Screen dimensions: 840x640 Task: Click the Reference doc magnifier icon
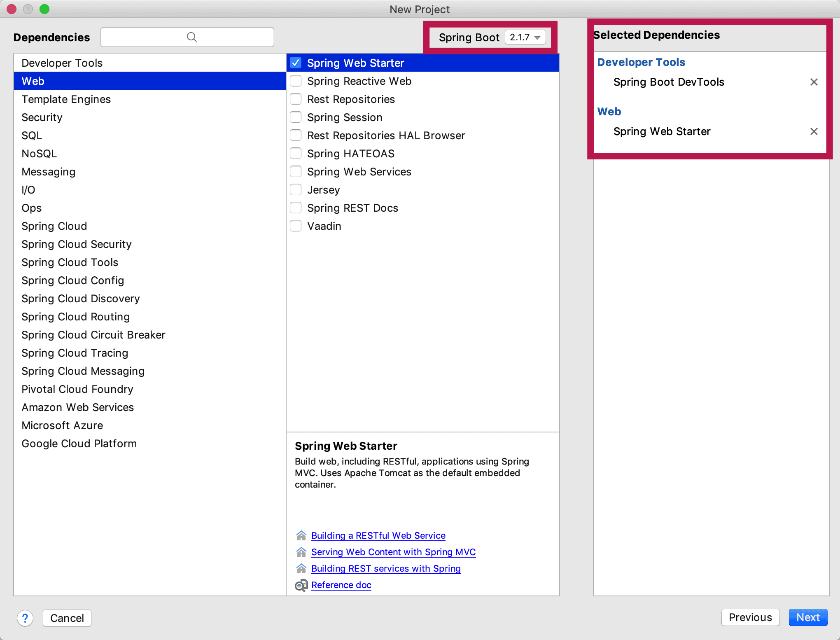pyautogui.click(x=301, y=585)
